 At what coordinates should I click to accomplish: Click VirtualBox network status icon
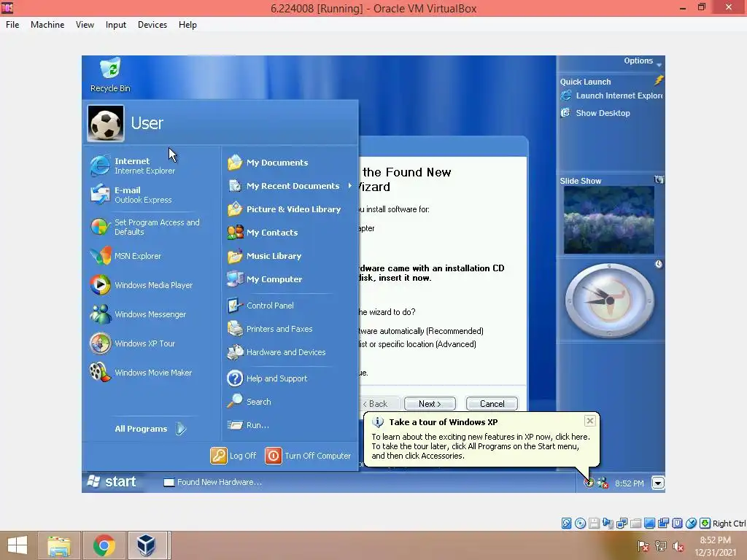coord(622,524)
